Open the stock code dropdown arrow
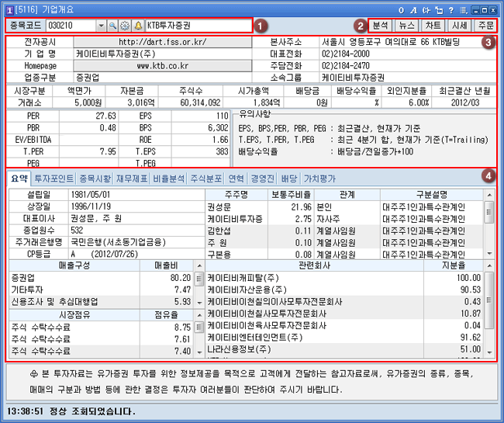 click(101, 26)
